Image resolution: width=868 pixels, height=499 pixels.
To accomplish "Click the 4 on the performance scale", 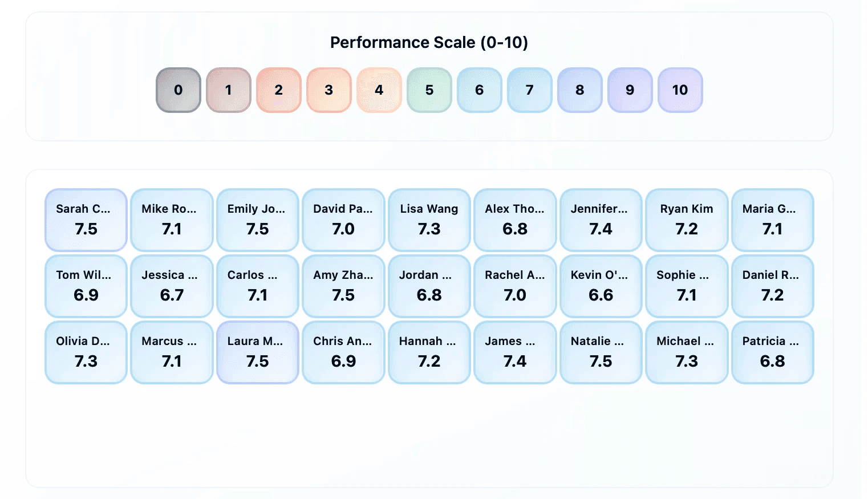I will pos(379,90).
